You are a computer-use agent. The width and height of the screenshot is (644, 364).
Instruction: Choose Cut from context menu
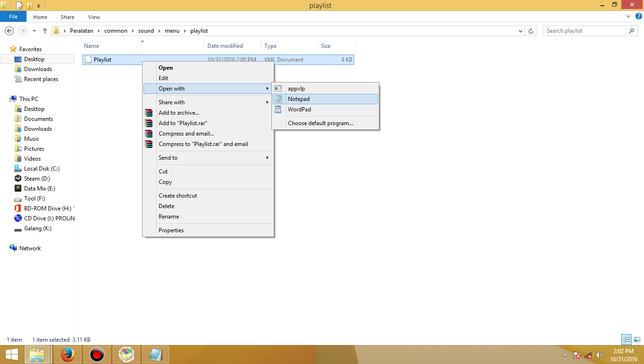click(x=208, y=172)
